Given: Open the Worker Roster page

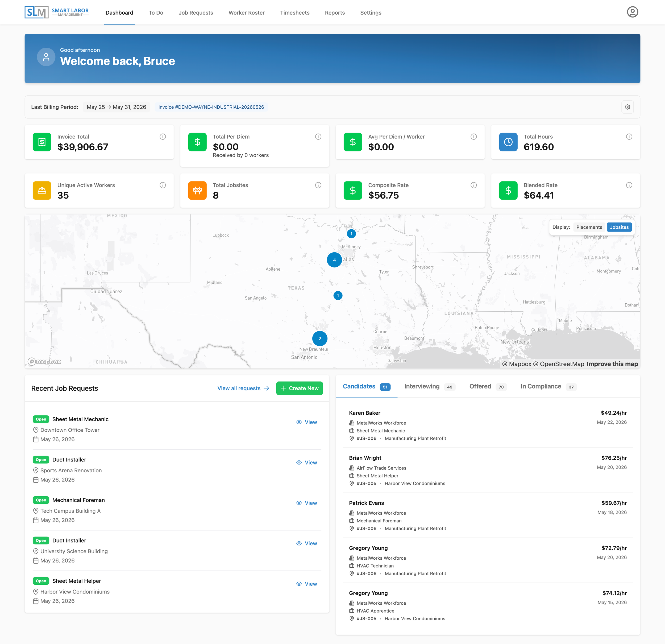Looking at the screenshot, I should pos(246,13).
